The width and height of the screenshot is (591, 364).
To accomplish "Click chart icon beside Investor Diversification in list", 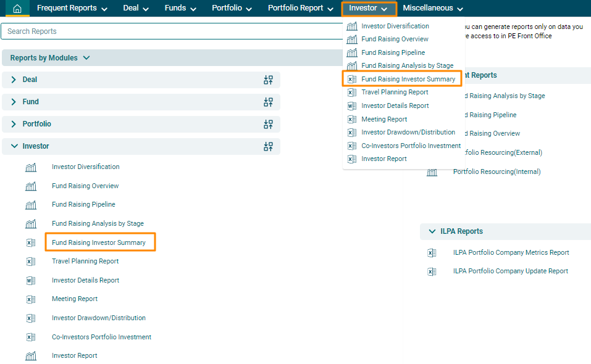I will coord(31,167).
